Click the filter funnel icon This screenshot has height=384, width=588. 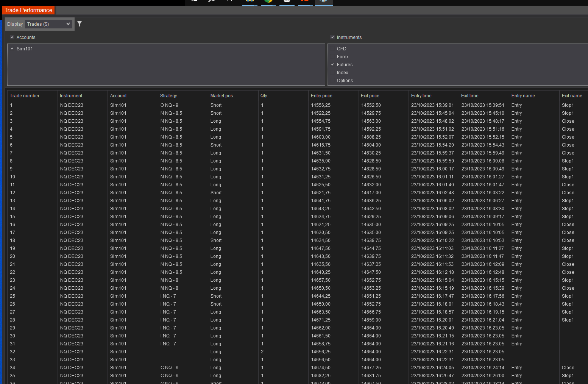(80, 23)
